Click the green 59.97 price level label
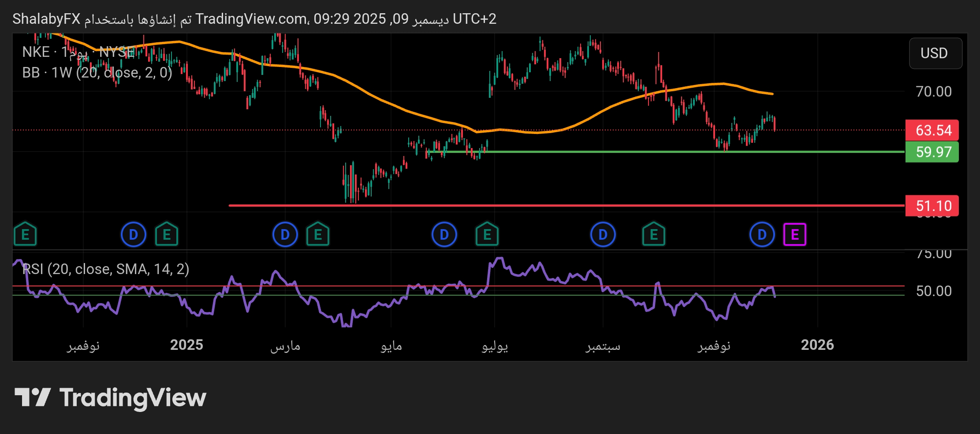 (x=932, y=152)
